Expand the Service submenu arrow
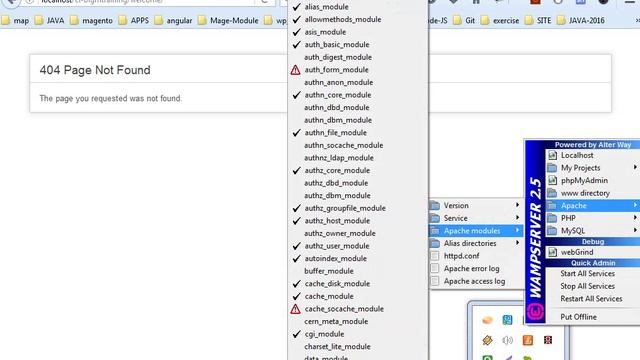Screen dimensions: 640x360 (518, 218)
